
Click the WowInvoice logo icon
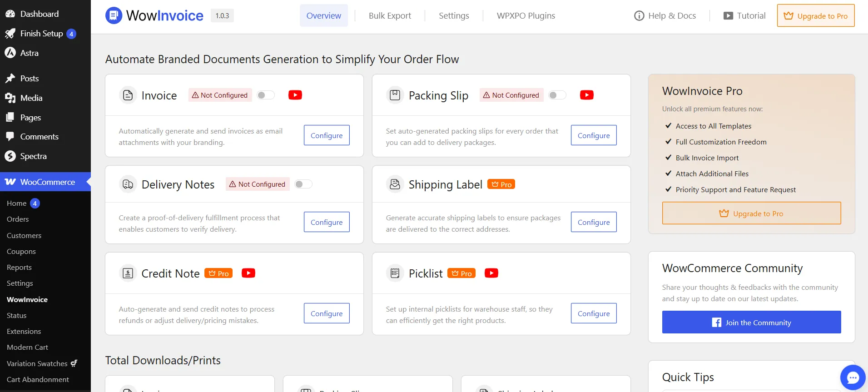point(114,15)
